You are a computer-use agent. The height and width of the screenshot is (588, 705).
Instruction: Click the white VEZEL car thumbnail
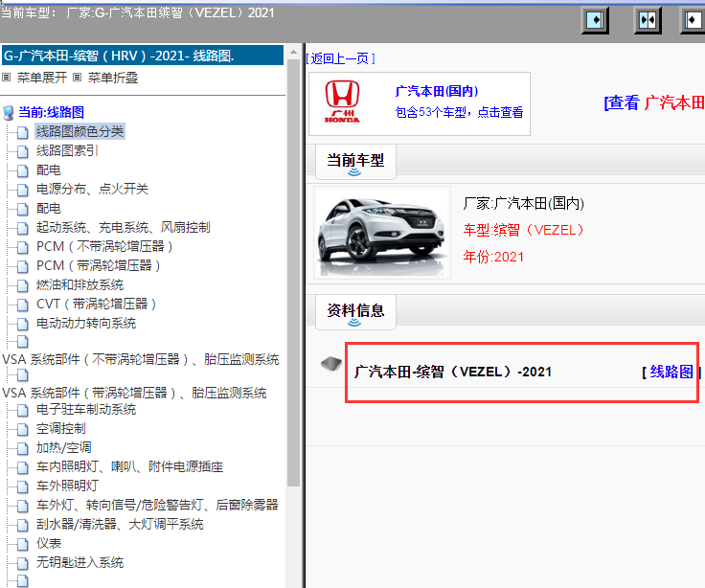[x=382, y=233]
